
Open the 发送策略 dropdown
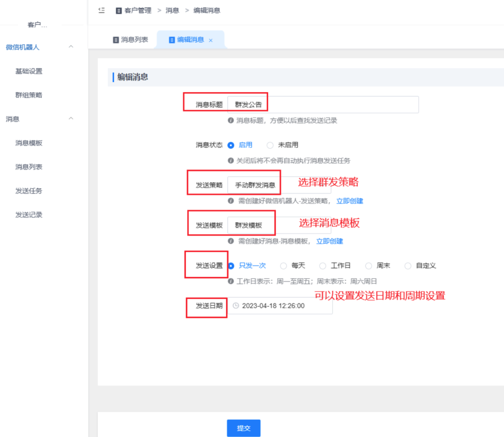(x=279, y=186)
